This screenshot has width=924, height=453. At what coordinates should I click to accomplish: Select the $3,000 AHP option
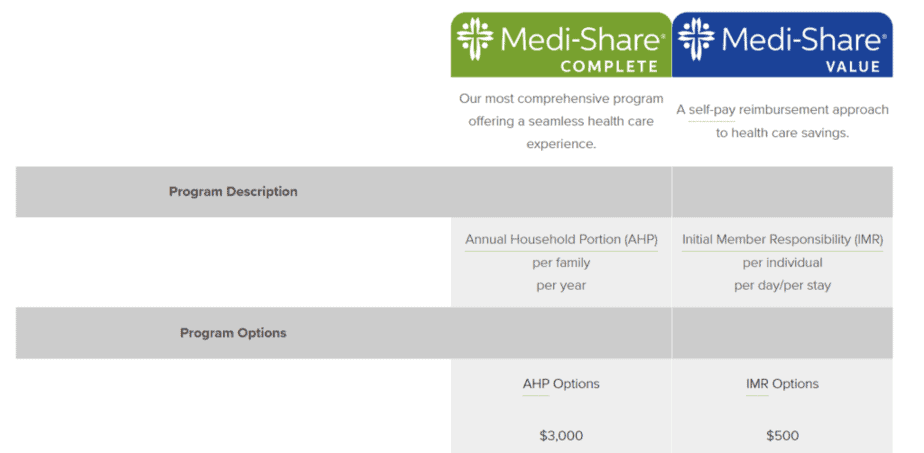(x=561, y=436)
